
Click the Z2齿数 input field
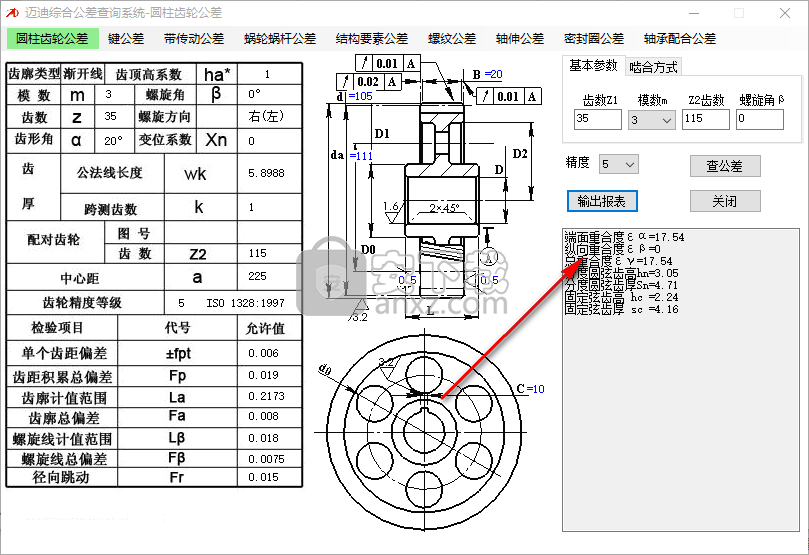point(705,119)
